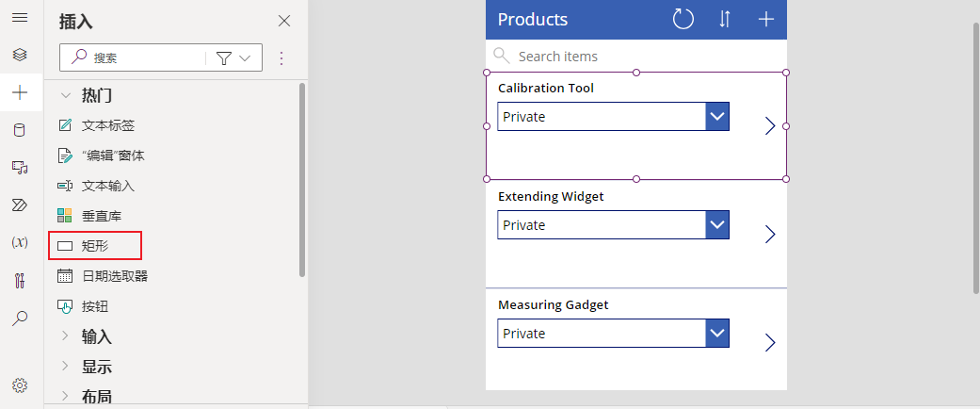Expand the 显示 category
This screenshot has width=980, height=409.
64,367
